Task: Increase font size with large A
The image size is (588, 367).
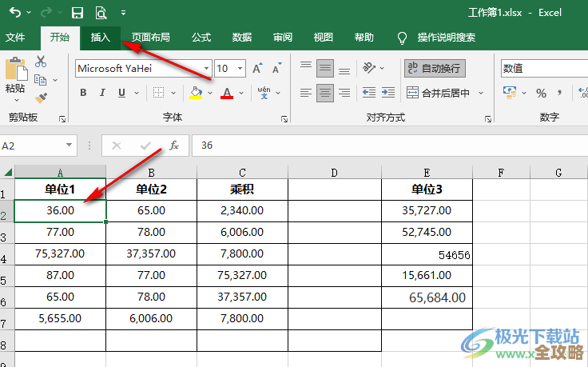Action: (257, 68)
